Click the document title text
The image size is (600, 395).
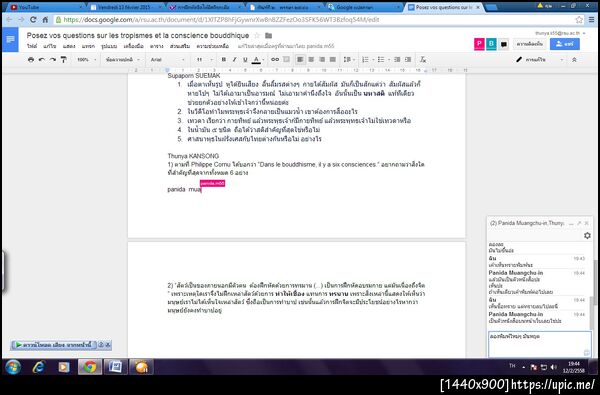click(138, 36)
